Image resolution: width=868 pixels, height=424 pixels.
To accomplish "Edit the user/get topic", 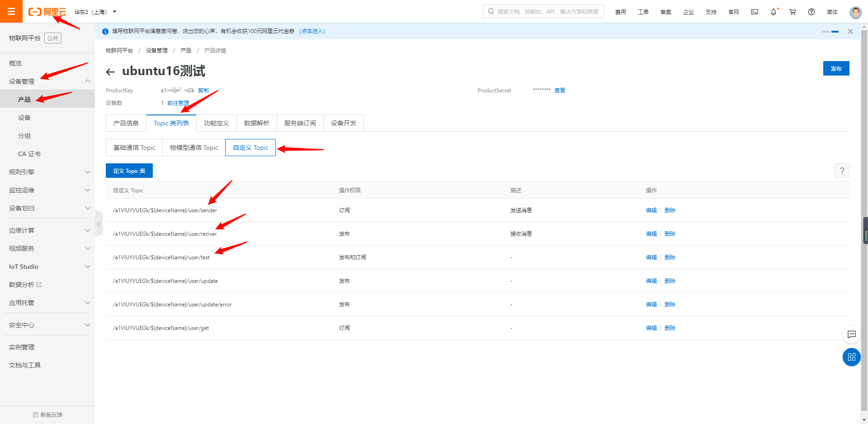I will pos(651,328).
